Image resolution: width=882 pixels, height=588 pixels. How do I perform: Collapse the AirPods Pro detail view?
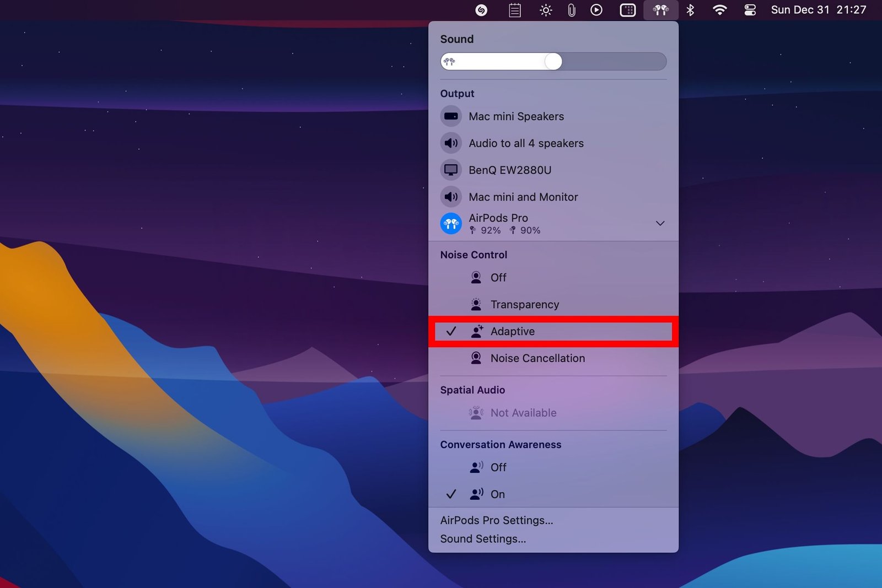pyautogui.click(x=660, y=223)
